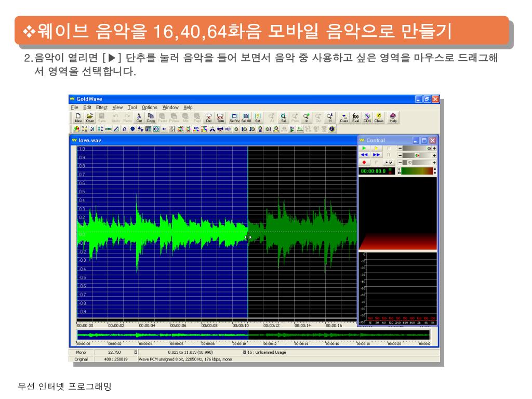Viewport: 532px width, 399px height.
Task: Open the Help menu
Action: (188, 107)
